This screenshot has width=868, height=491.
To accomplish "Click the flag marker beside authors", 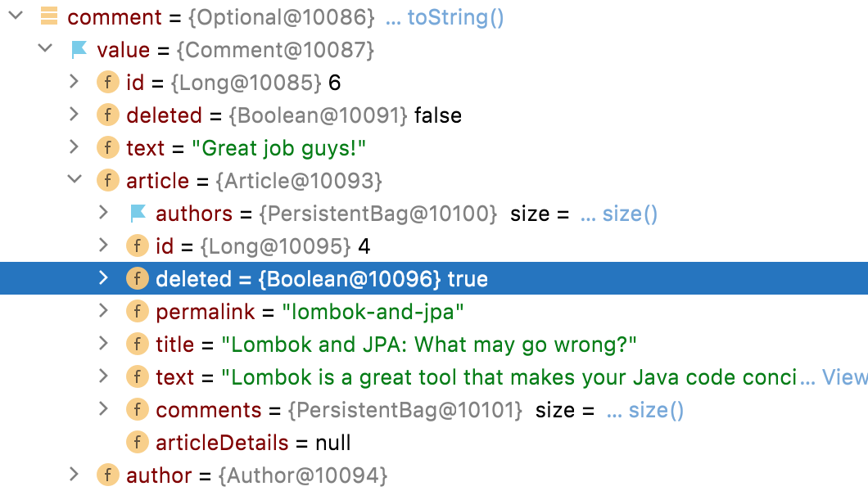I will [x=138, y=213].
